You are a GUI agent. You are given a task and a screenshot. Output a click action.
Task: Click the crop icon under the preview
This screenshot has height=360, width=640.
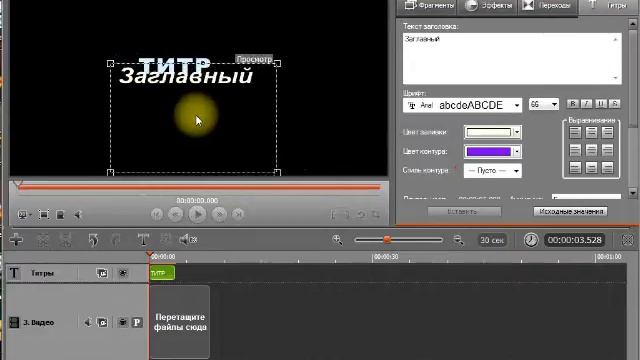(x=376, y=215)
